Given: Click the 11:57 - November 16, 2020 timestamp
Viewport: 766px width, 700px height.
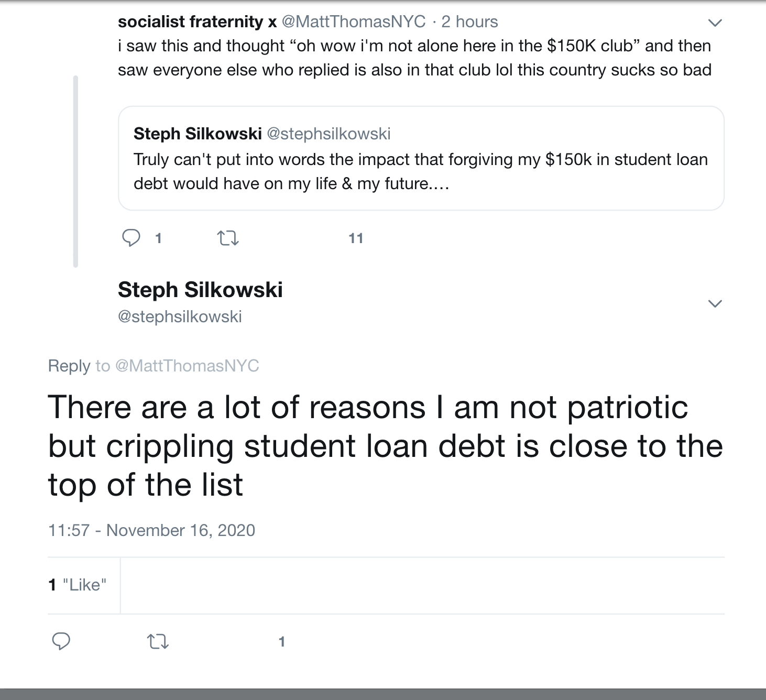Looking at the screenshot, I should click(151, 530).
